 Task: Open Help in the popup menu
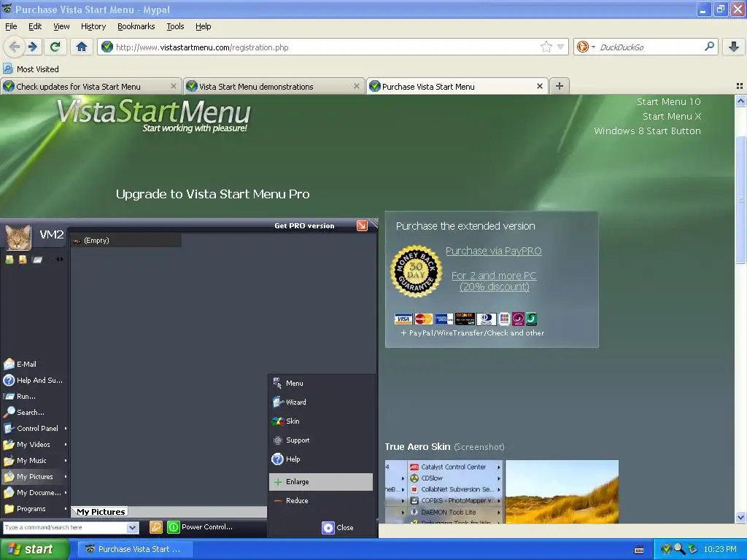point(321,459)
